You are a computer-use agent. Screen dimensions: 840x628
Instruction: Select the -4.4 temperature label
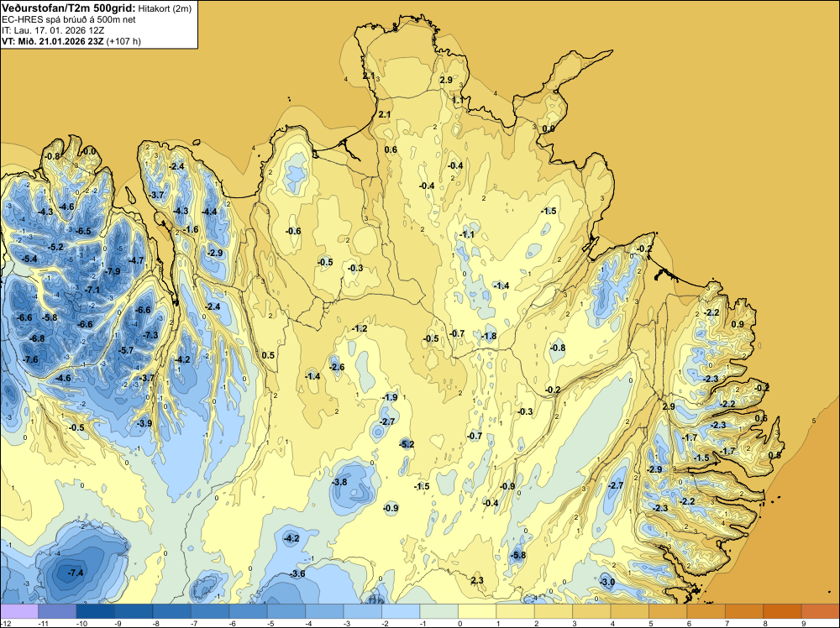point(209,212)
